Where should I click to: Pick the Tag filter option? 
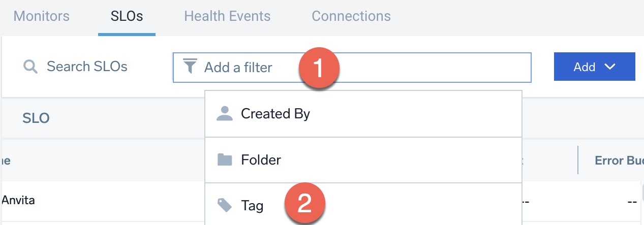click(252, 206)
